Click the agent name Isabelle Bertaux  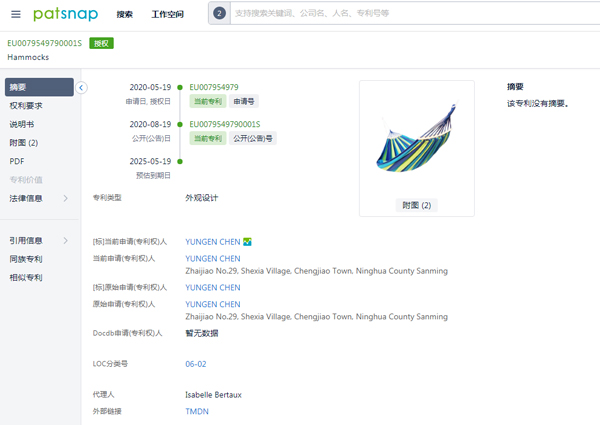point(213,395)
